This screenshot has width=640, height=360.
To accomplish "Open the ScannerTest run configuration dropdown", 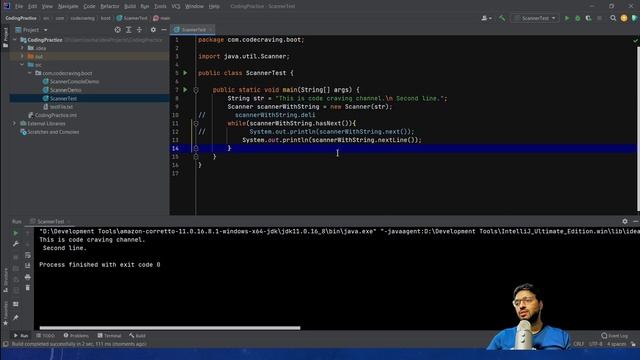I will [x=535, y=18].
